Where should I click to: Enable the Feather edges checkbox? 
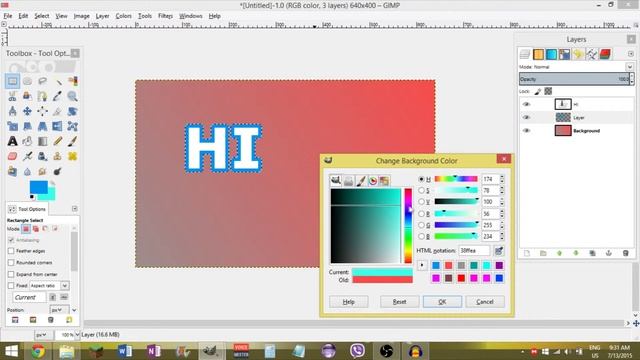11,251
